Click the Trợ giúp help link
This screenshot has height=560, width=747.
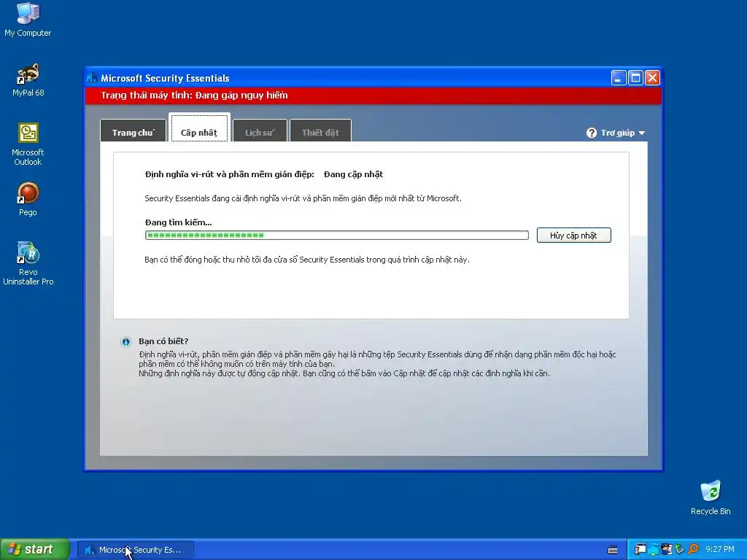click(617, 133)
